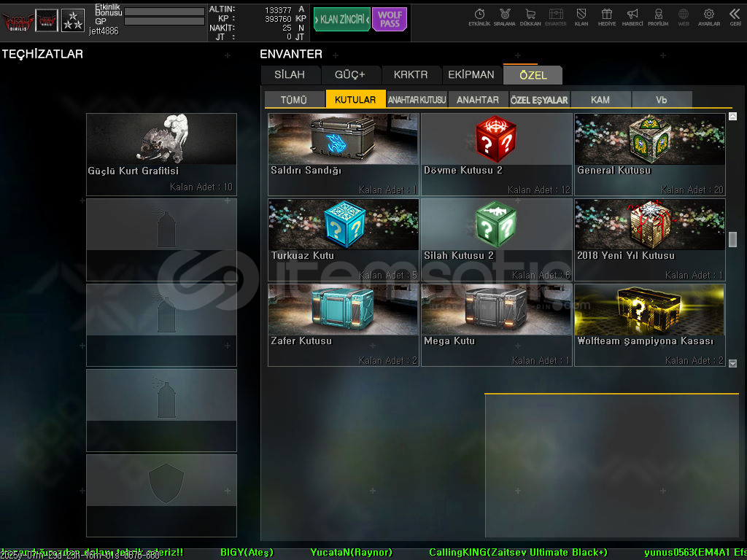Select the Wolfteam Şampiyona Kasası item
The height and width of the screenshot is (560, 747).
(650, 325)
